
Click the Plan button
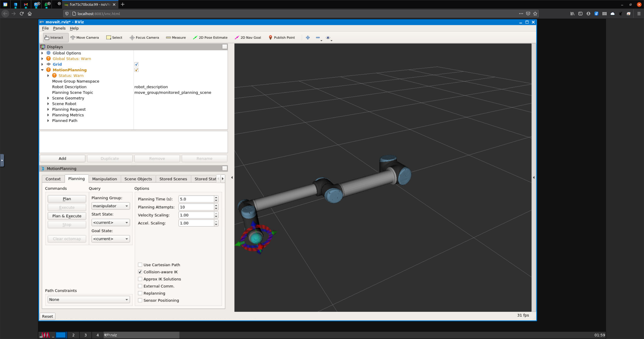(x=66, y=198)
